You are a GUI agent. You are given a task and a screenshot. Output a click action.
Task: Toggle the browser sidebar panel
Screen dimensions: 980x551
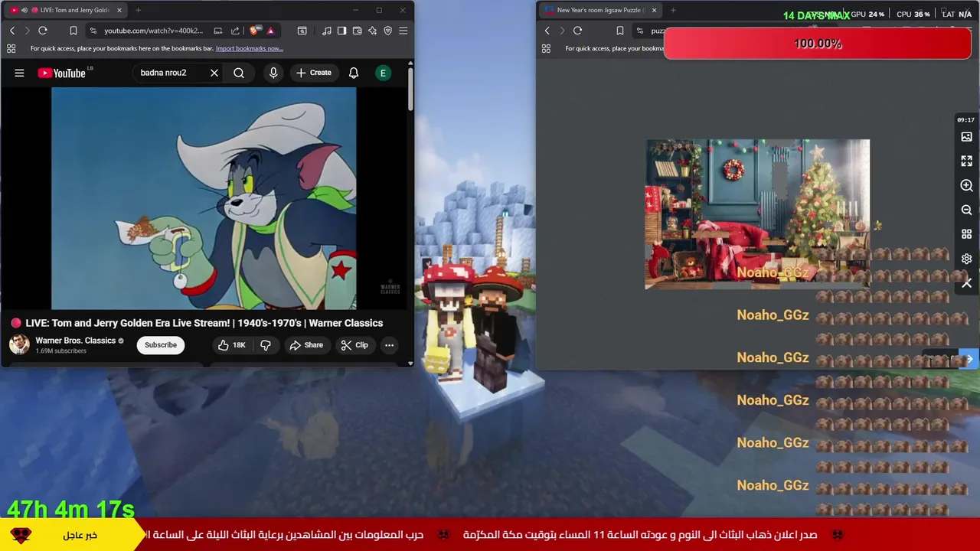tap(341, 31)
